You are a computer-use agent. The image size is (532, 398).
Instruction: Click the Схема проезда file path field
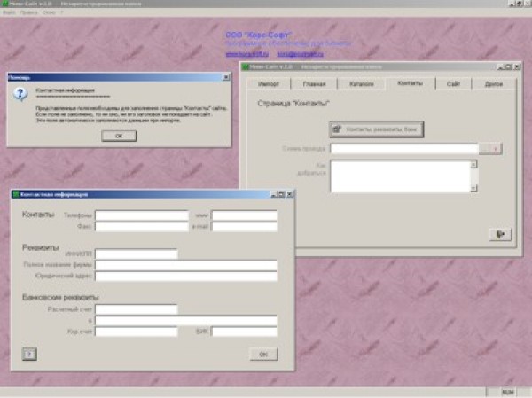[404, 149]
